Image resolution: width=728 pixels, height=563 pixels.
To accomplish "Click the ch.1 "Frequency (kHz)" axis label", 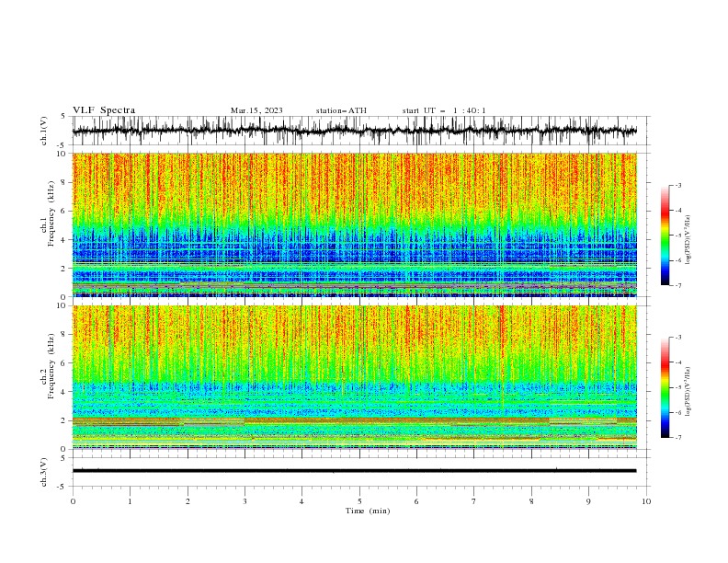I will click(x=51, y=213).
